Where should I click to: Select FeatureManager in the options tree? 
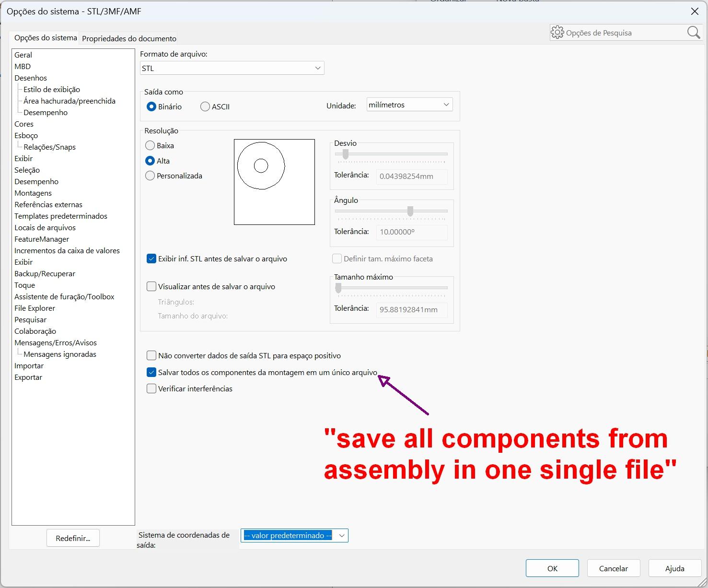(42, 239)
